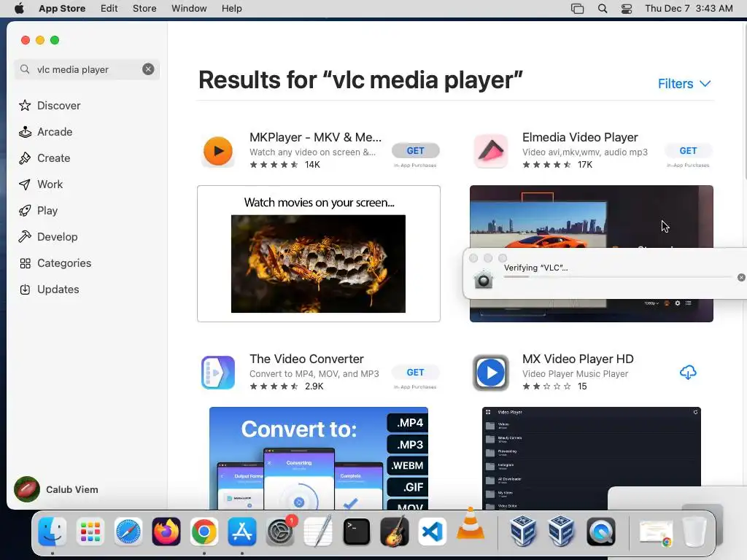Launch Google Chrome from the dock
The width and height of the screenshot is (747, 560).
pos(204,532)
